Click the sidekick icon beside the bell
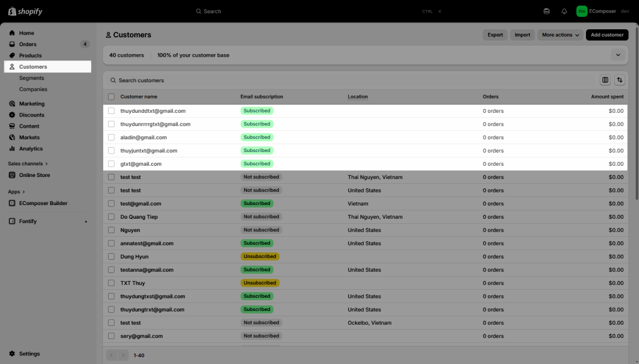The height and width of the screenshot is (364, 639). click(547, 11)
